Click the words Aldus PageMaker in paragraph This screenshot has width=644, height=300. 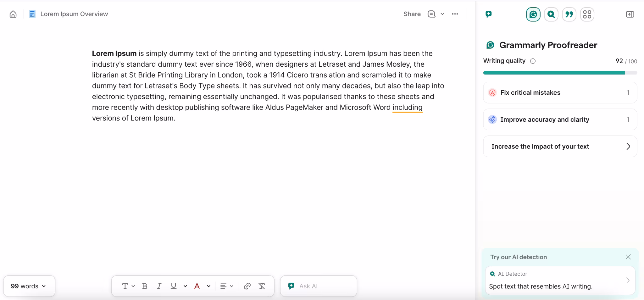294,107
